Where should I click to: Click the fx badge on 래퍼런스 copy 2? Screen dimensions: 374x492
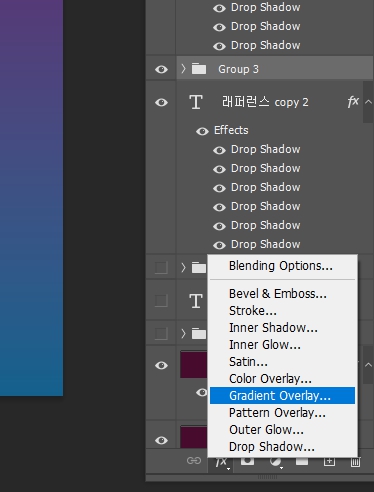coord(353,102)
